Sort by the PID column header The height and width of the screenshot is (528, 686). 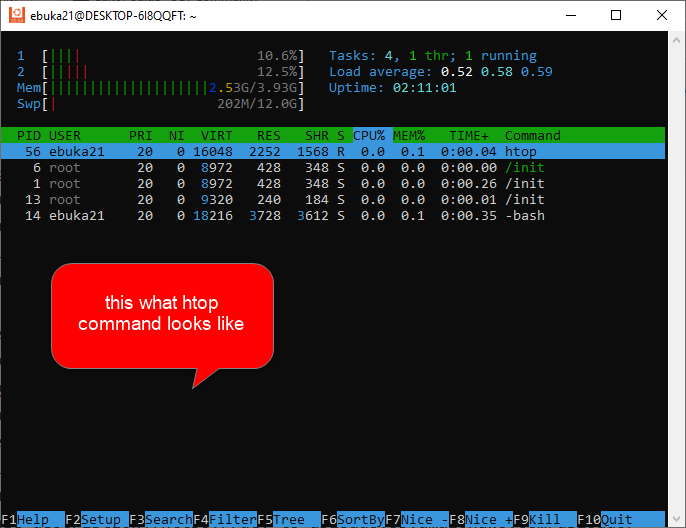pos(29,135)
